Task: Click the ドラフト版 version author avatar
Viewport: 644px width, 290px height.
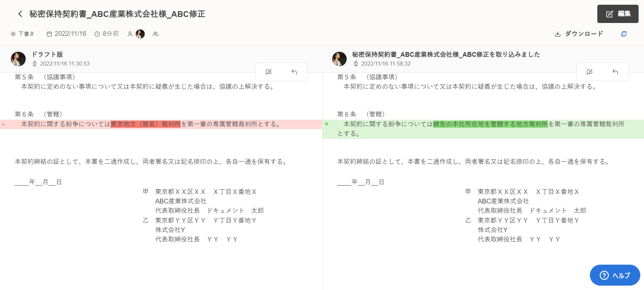Action: point(18,59)
